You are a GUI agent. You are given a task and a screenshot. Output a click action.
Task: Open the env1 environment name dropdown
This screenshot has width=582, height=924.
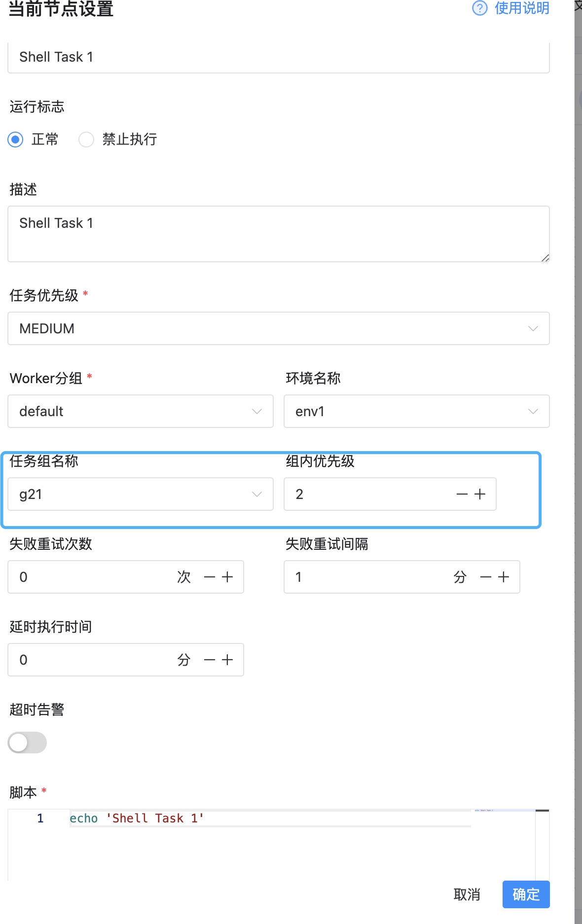click(x=417, y=411)
